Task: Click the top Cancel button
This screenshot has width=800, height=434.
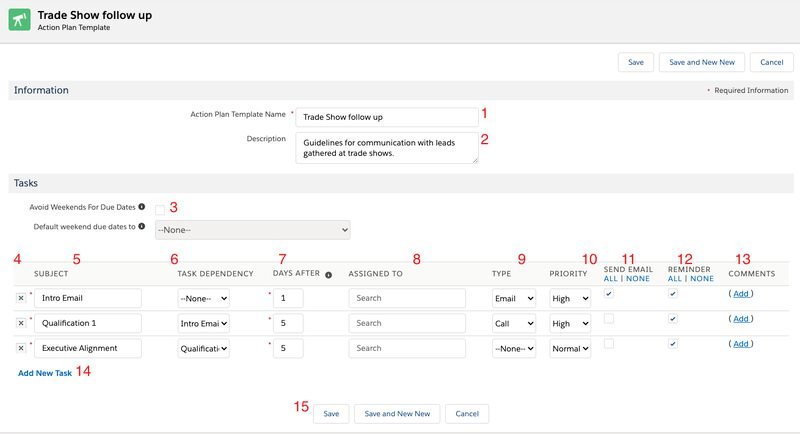Action: point(771,62)
